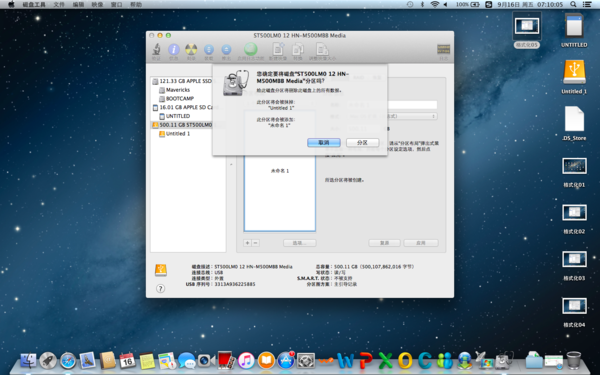Click the 选项... options button
The image size is (600, 375).
300,243
